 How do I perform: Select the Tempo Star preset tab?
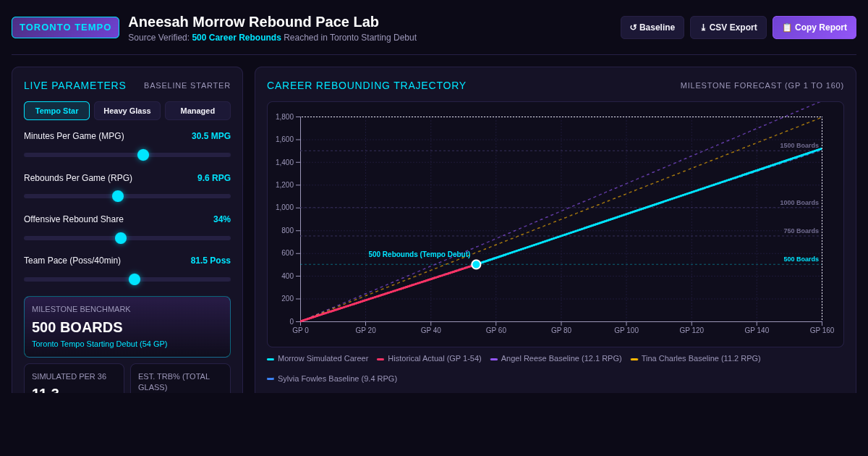pyautogui.click(x=56, y=111)
